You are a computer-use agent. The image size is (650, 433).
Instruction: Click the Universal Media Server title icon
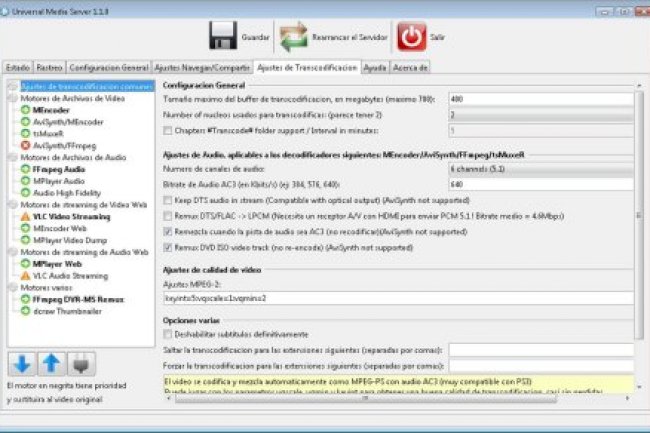[5, 11]
